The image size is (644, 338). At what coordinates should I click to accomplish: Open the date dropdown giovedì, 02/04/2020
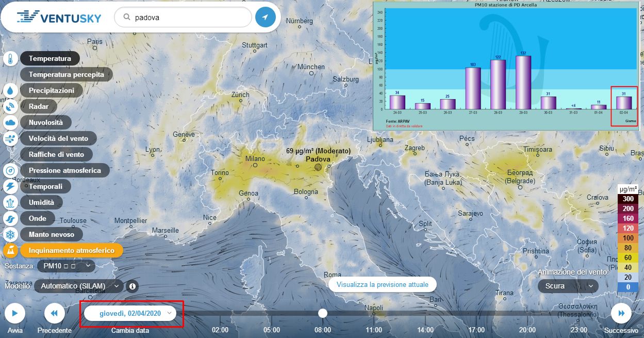pos(130,313)
